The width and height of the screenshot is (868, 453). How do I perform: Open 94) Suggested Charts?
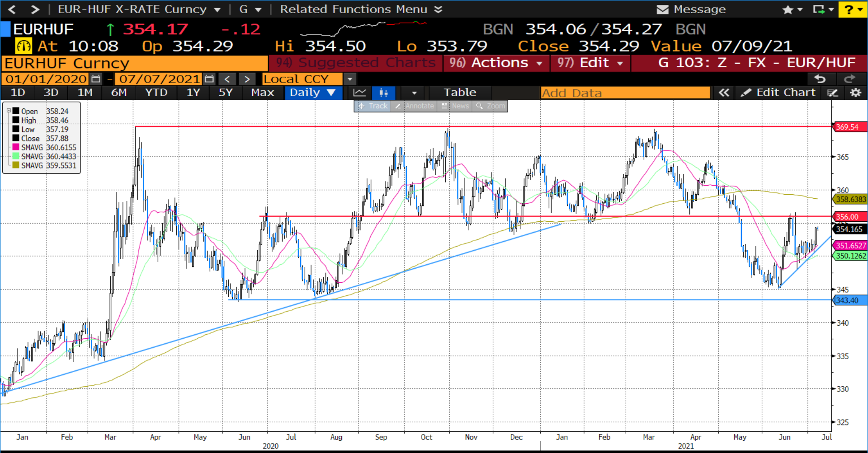tap(356, 63)
